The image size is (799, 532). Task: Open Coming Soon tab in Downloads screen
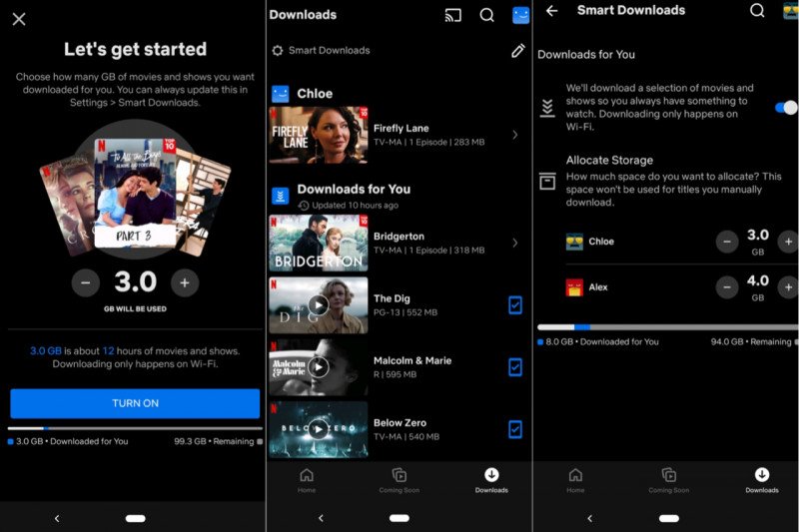(x=399, y=480)
